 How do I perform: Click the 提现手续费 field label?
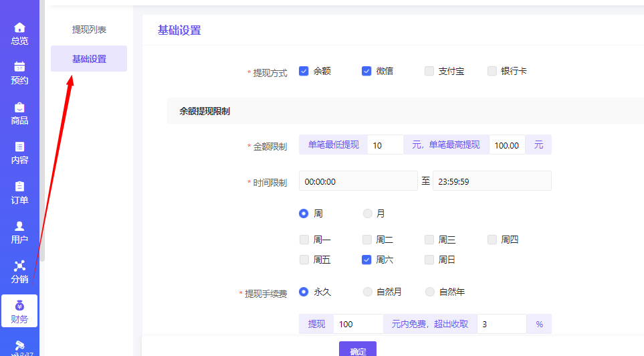tap(265, 294)
